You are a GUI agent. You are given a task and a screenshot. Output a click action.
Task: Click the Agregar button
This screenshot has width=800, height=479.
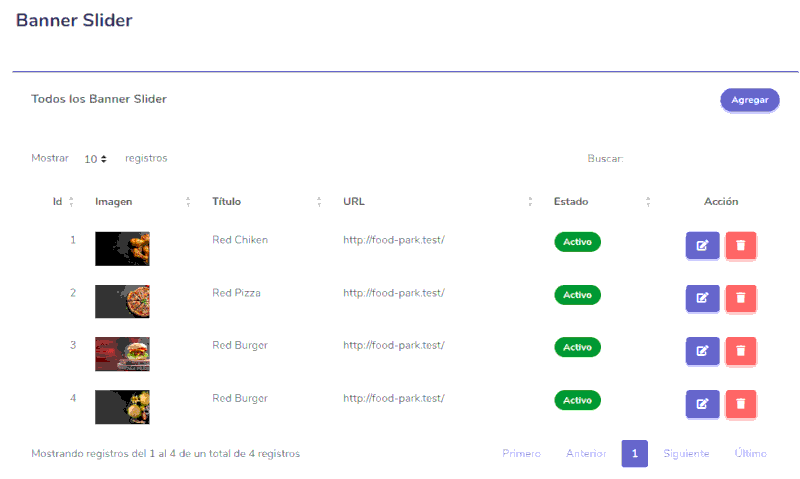(x=749, y=100)
